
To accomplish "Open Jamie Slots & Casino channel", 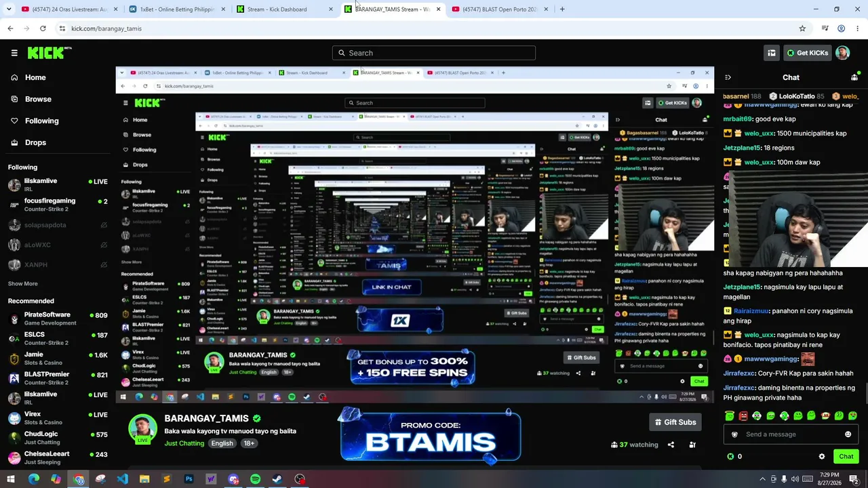I will point(57,359).
